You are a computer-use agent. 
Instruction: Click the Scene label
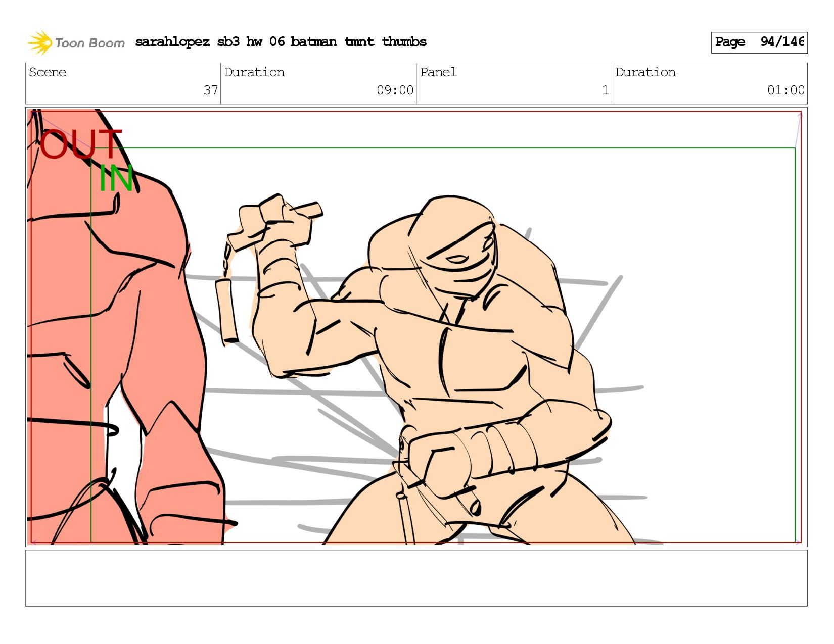(x=48, y=72)
